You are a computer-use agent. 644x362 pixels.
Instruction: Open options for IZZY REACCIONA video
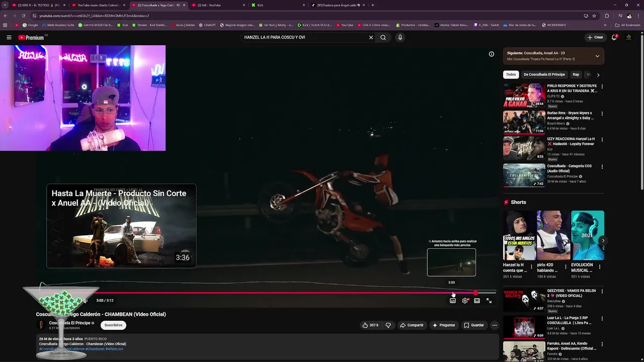pos(602,139)
